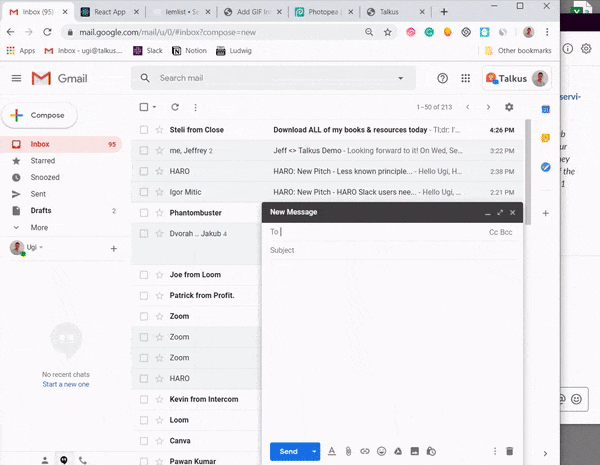Open Google Tasks side panel icon

click(x=546, y=167)
